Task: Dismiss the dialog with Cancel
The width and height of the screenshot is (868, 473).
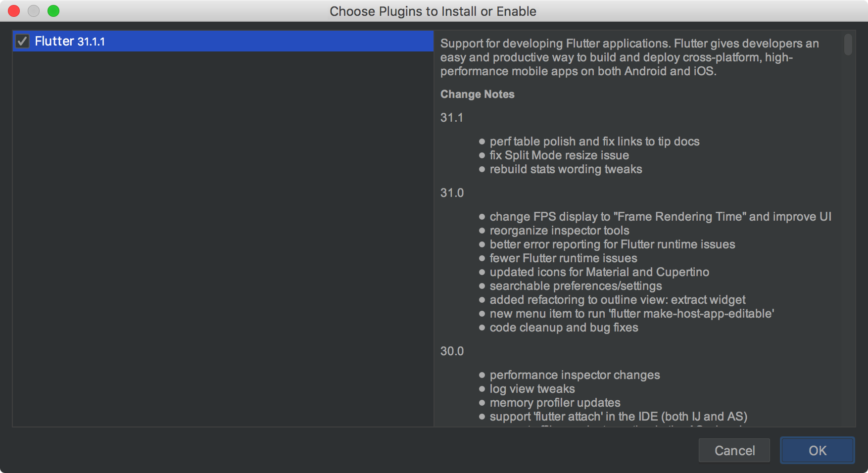Action: coord(734,450)
